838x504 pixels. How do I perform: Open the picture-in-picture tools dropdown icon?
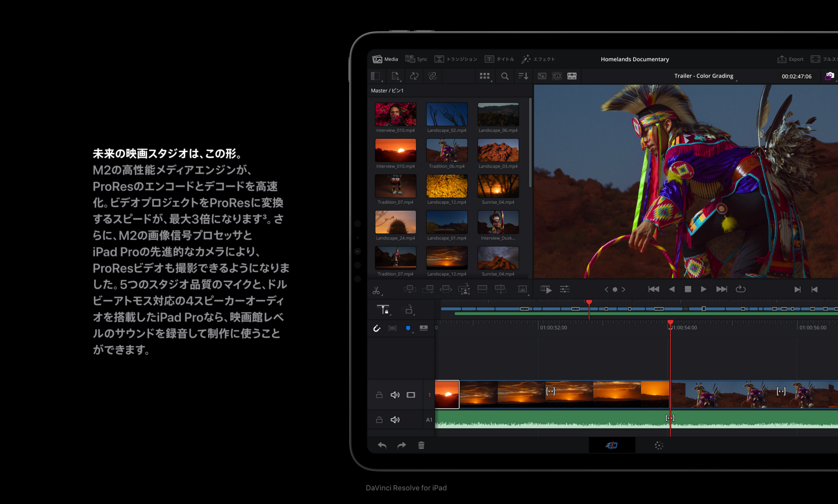click(523, 290)
